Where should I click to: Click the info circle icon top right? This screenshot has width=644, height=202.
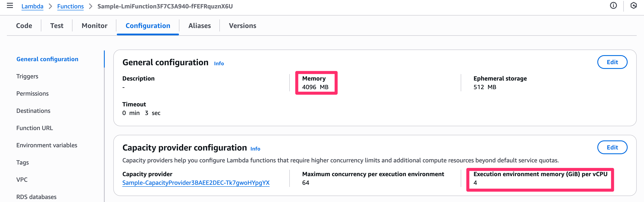pyautogui.click(x=613, y=6)
